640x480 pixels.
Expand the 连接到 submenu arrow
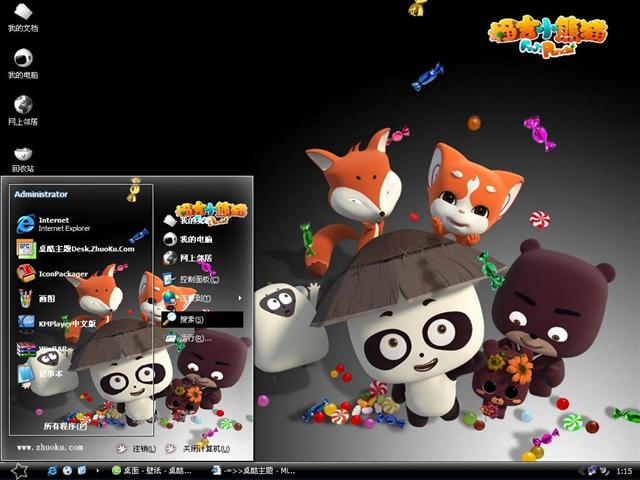click(x=240, y=298)
